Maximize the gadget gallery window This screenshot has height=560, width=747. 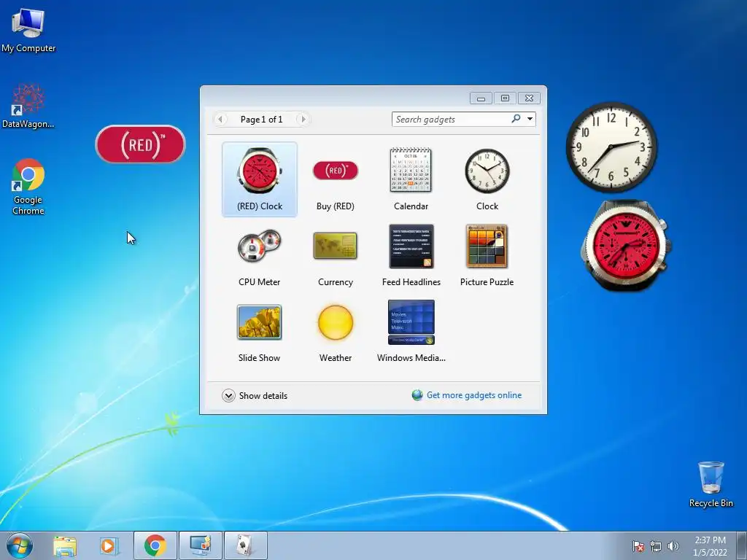505,98
